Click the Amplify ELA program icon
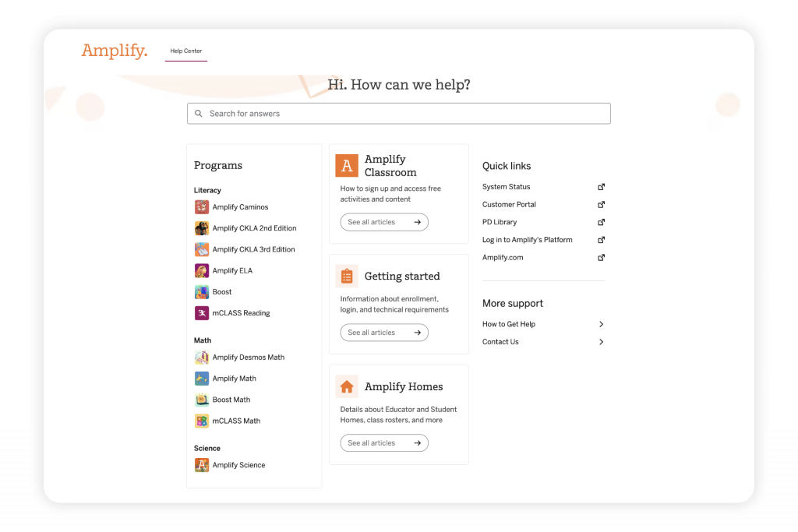The height and width of the screenshot is (532, 798). click(202, 270)
